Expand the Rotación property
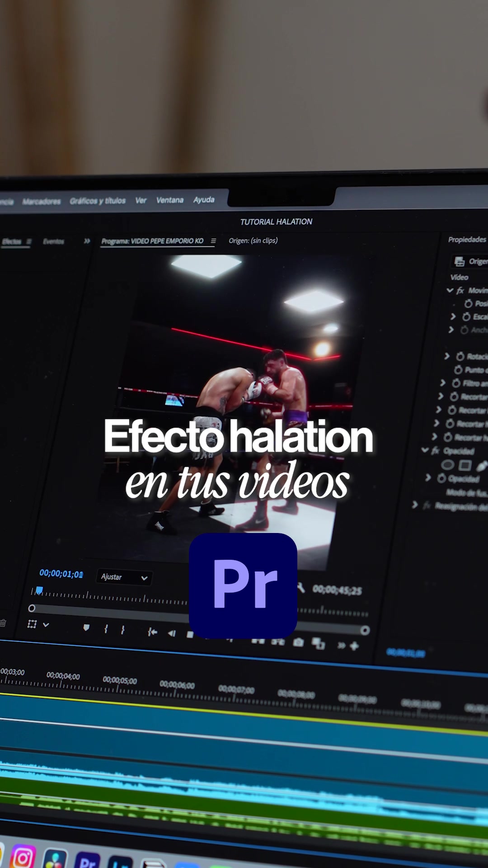Image resolution: width=488 pixels, height=868 pixels. pyautogui.click(x=447, y=356)
